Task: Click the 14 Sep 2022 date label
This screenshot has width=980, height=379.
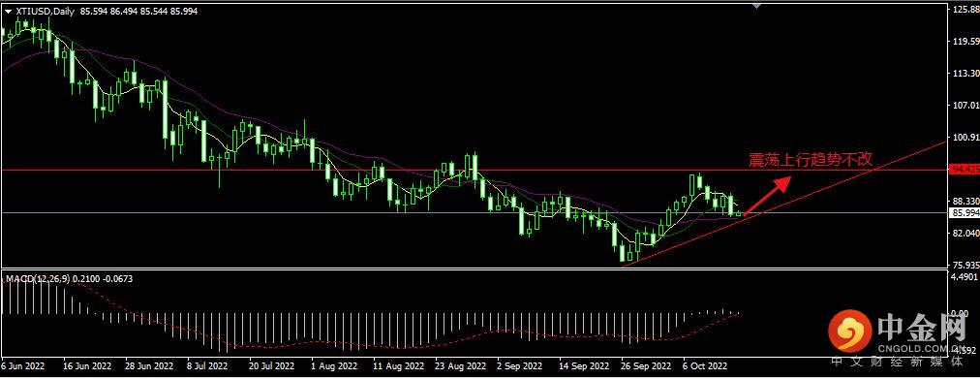Action: (x=584, y=365)
